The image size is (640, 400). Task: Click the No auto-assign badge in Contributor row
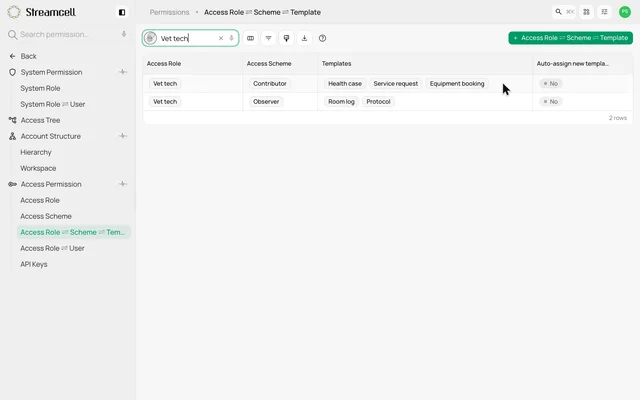pos(551,83)
